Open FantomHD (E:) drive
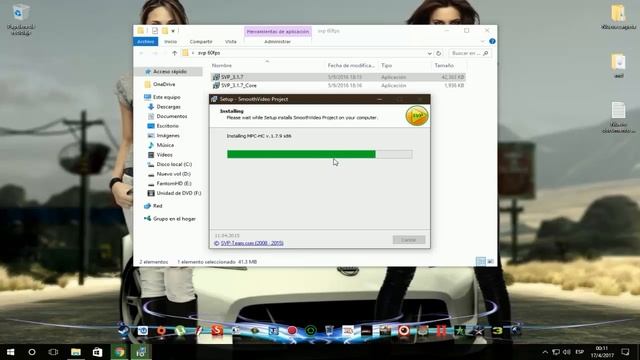 (x=173, y=183)
